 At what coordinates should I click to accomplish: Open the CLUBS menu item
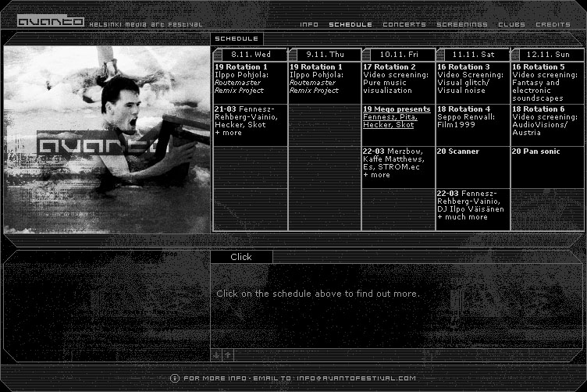coord(511,24)
